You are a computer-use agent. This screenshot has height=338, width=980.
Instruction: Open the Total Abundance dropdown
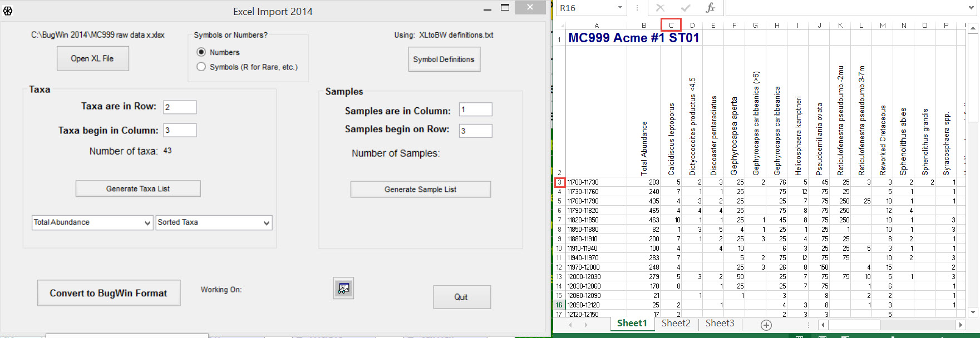pyautogui.click(x=147, y=223)
